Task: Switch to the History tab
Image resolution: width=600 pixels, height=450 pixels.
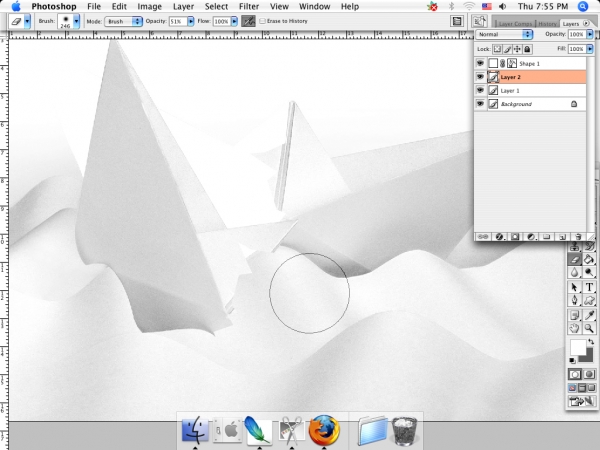Action: point(547,24)
